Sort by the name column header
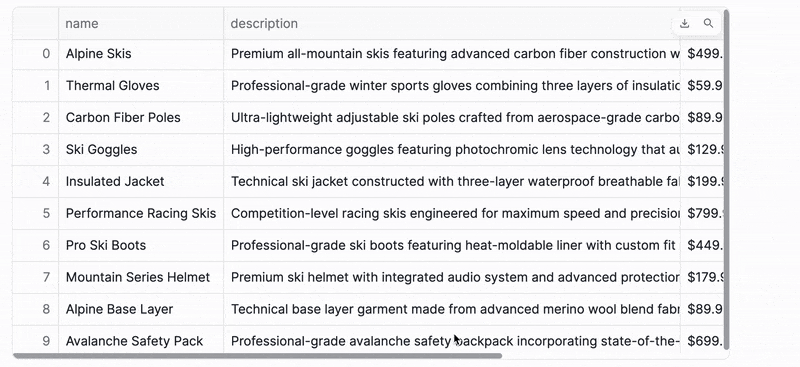The height and width of the screenshot is (367, 800). (141, 23)
